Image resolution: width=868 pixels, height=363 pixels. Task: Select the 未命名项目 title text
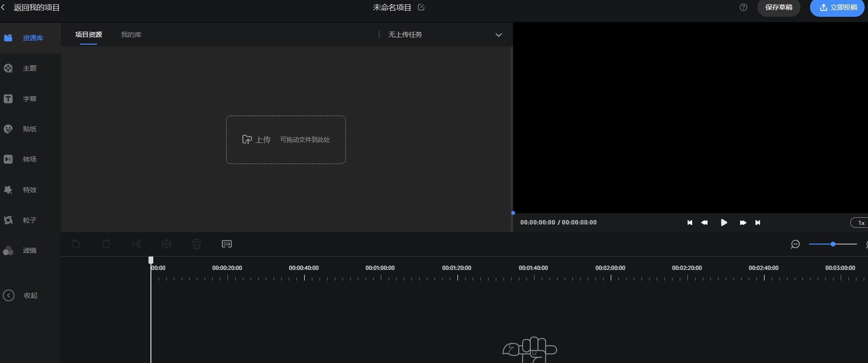392,8
